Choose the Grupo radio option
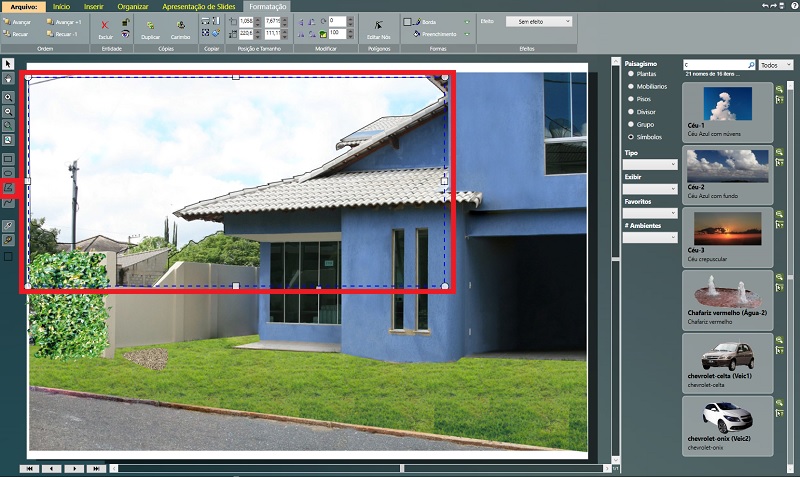This screenshot has width=800, height=477. (630, 123)
